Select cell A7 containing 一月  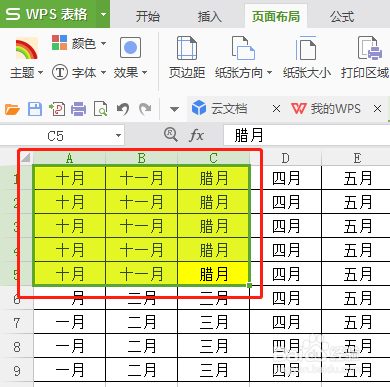[x=69, y=322]
